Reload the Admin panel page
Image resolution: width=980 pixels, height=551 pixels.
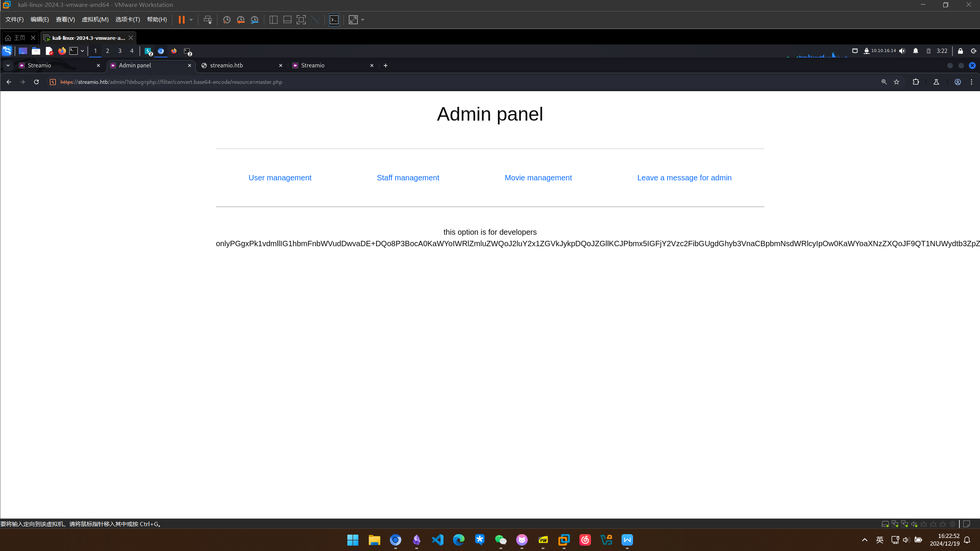point(36,82)
